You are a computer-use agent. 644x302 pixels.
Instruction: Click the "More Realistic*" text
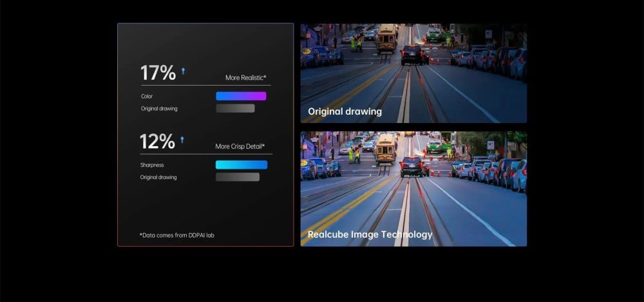pyautogui.click(x=245, y=78)
